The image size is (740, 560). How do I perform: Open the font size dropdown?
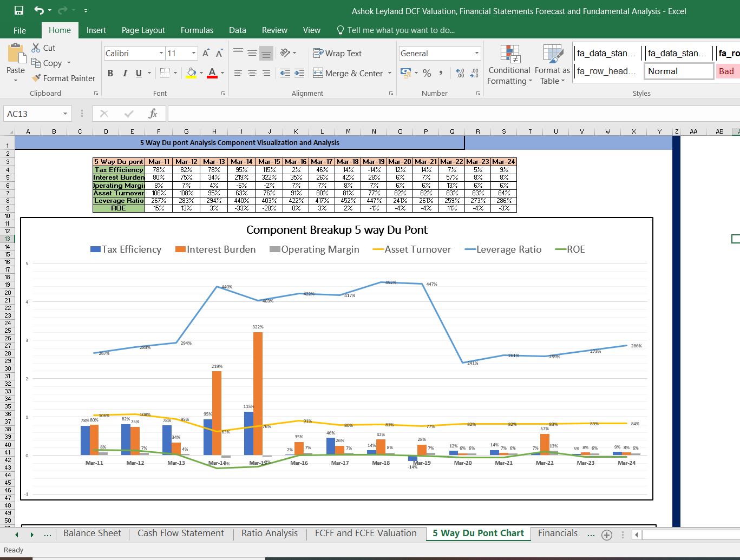(193, 53)
